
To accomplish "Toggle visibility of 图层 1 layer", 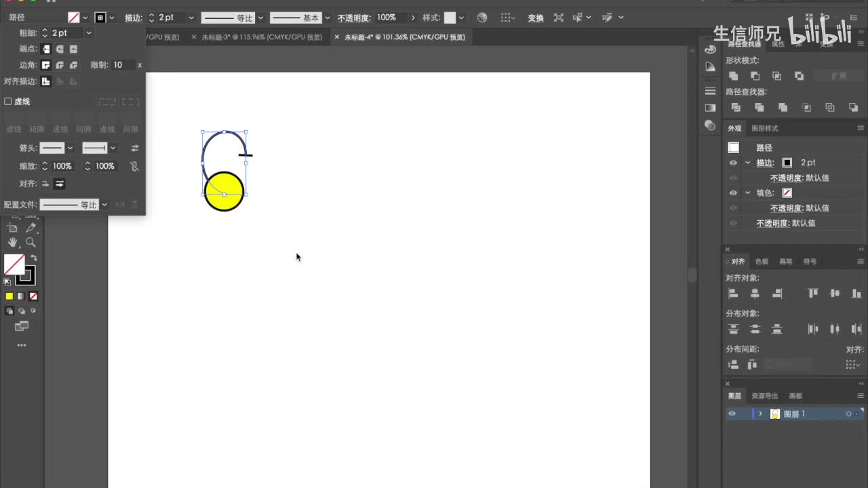I will (732, 413).
